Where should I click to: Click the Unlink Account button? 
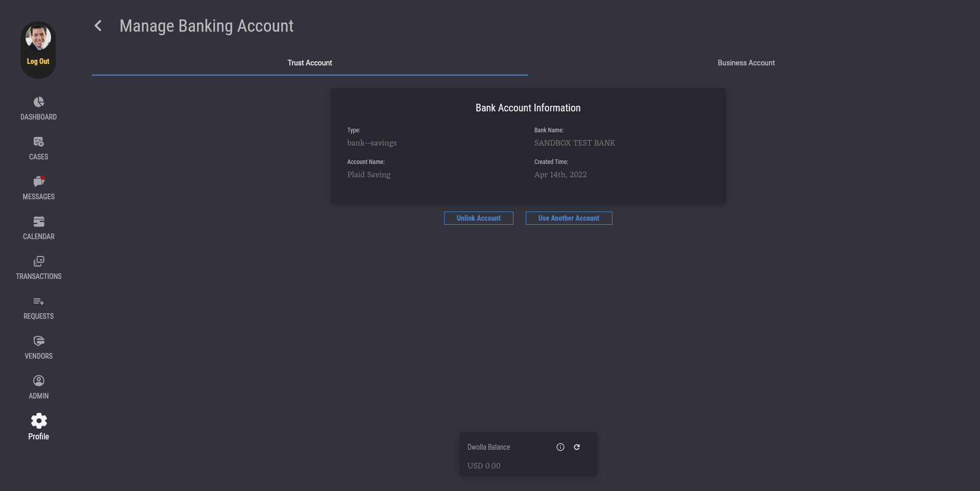pyautogui.click(x=478, y=218)
